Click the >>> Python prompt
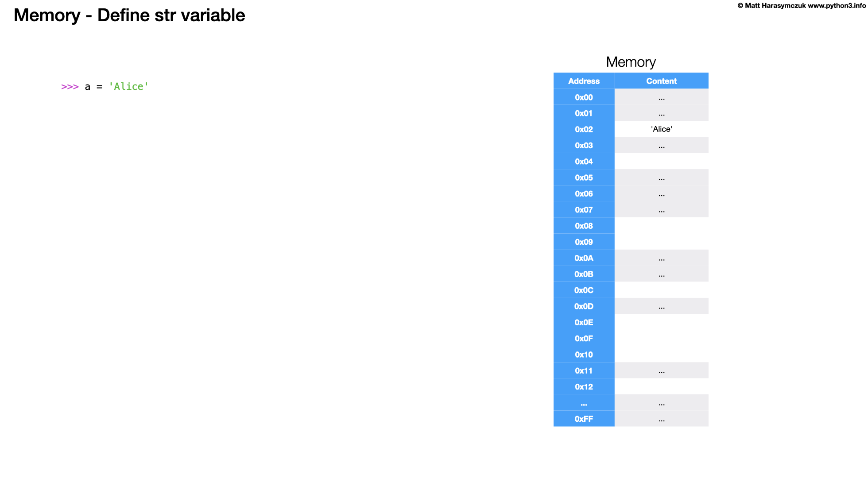Screen dimensions: 868x478 (70, 87)
